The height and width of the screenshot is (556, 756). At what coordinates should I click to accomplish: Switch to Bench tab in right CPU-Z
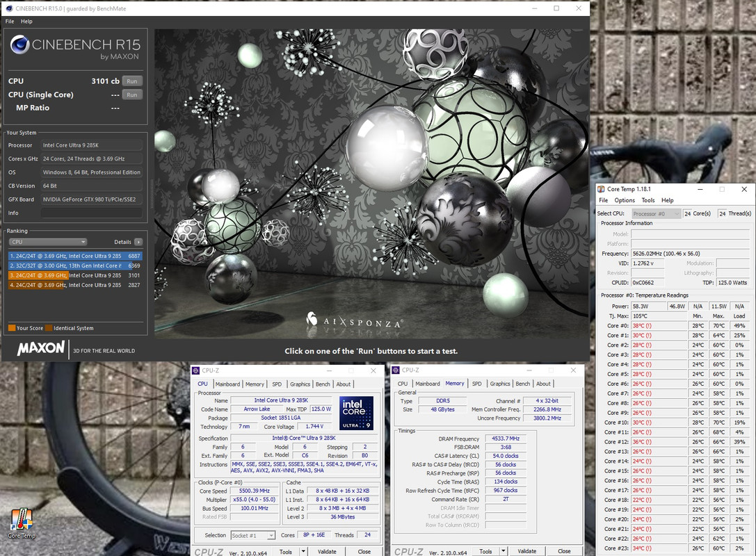click(x=522, y=384)
